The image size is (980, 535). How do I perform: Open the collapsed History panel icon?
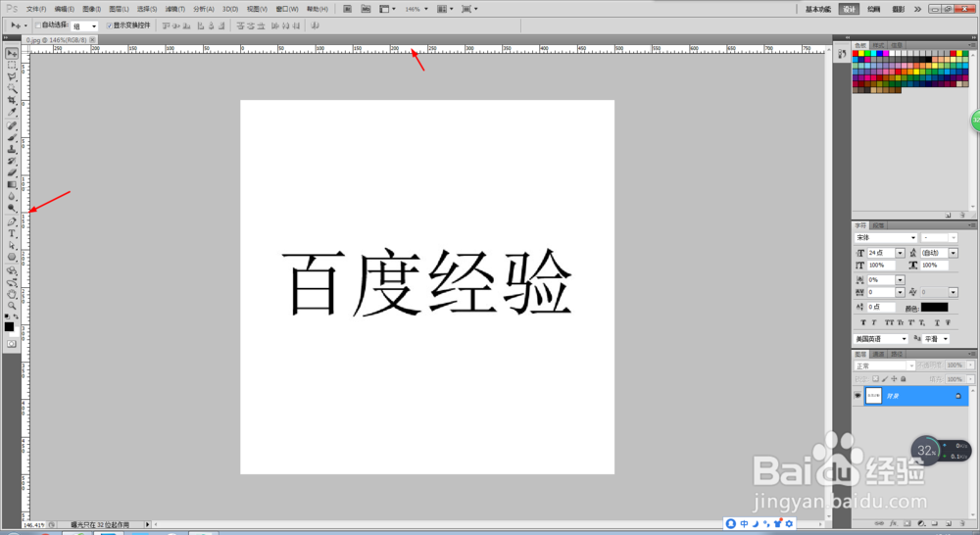tap(842, 54)
